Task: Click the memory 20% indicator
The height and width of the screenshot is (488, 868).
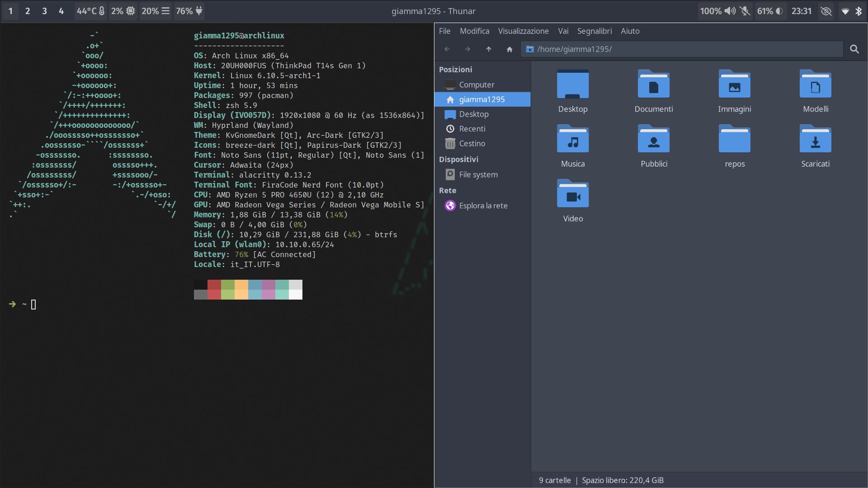Action: click(x=156, y=11)
